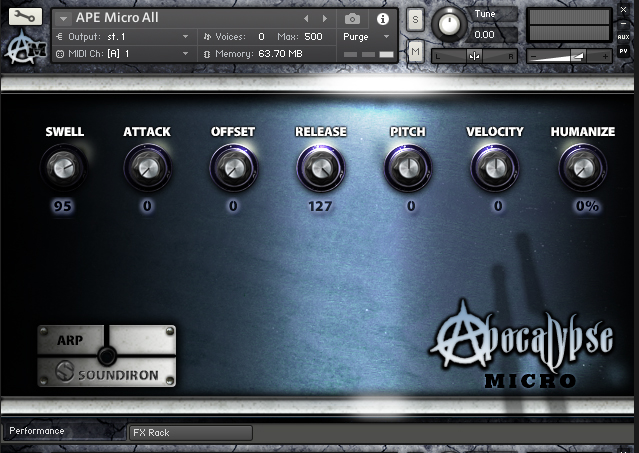Toggle the Solo (S) button

pos(415,20)
